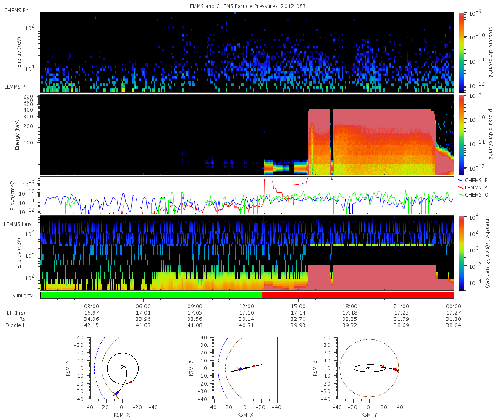Select the local time value "16.97"

click(x=92, y=313)
